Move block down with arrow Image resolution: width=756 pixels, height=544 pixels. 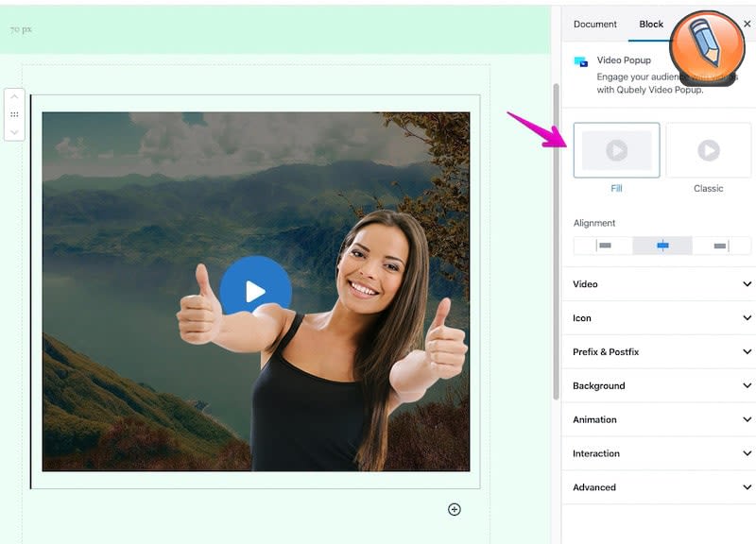tap(14, 132)
